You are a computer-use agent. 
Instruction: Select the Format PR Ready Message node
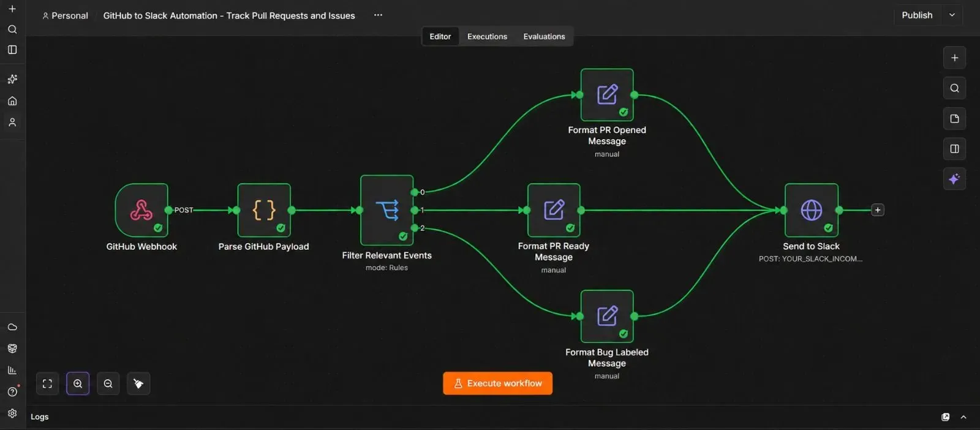click(x=554, y=210)
